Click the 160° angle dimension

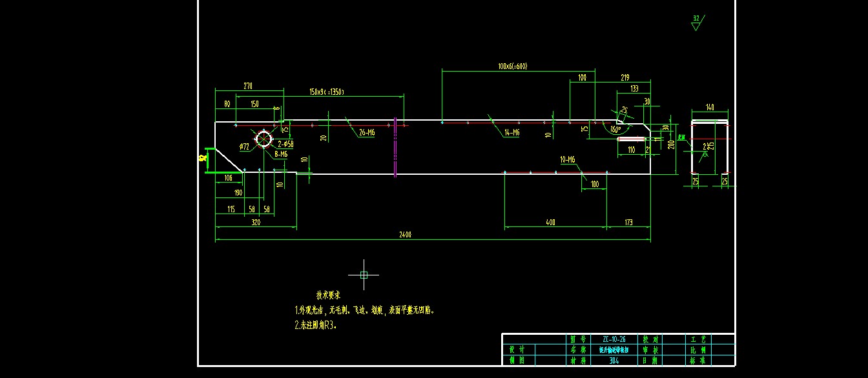click(616, 129)
